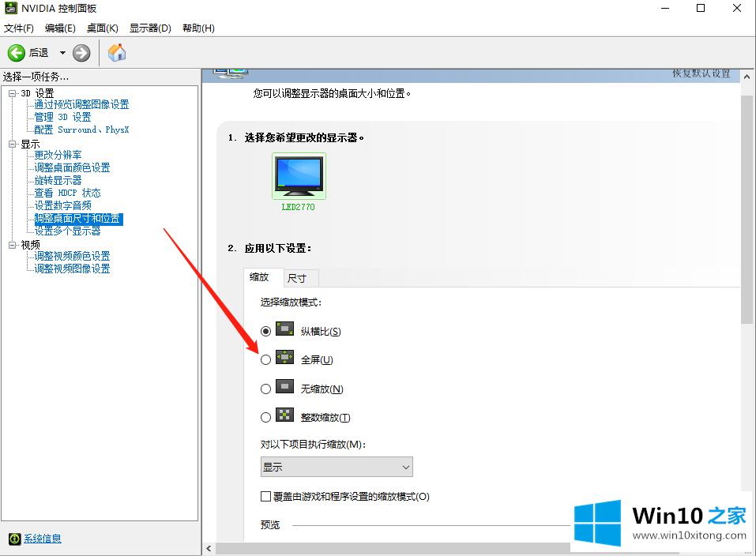Open the Home page icon
Screen dimensions: 756x556
(x=117, y=53)
